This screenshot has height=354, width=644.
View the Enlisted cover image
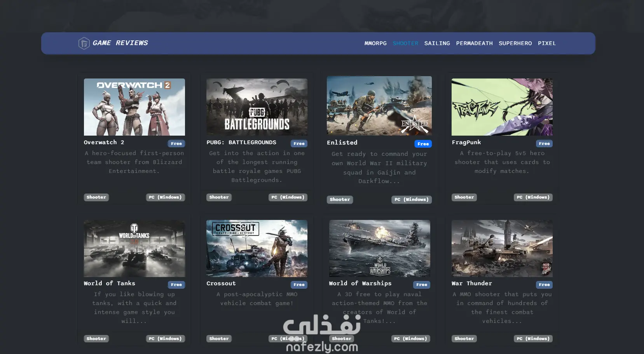379,106
